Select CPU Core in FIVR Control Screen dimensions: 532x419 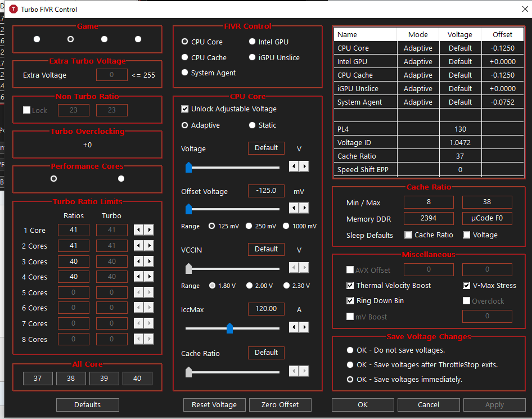202,42
